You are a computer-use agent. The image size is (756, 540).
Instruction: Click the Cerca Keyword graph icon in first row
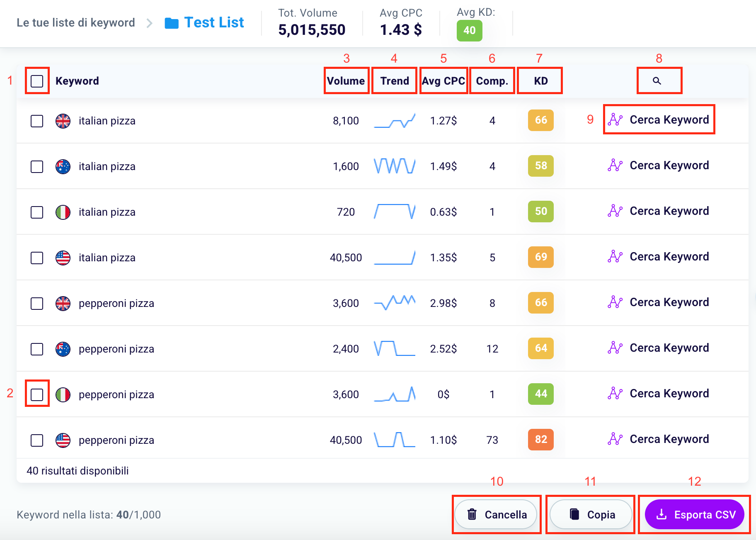click(x=615, y=120)
